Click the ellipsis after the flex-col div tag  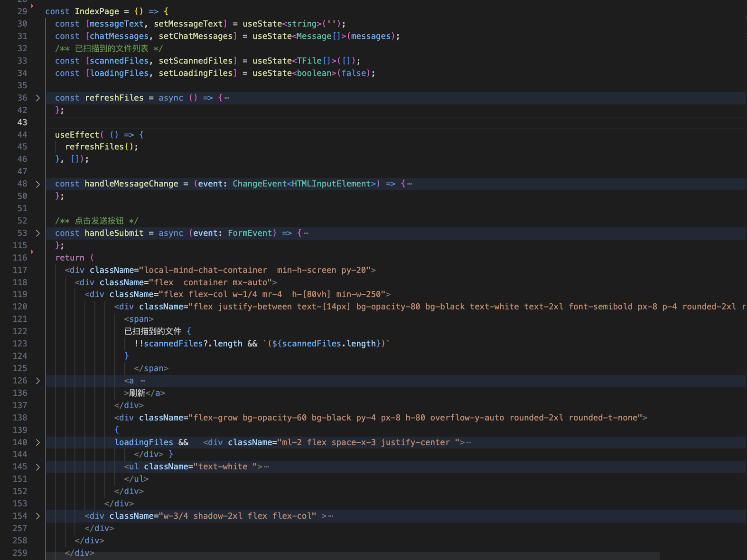coord(330,516)
